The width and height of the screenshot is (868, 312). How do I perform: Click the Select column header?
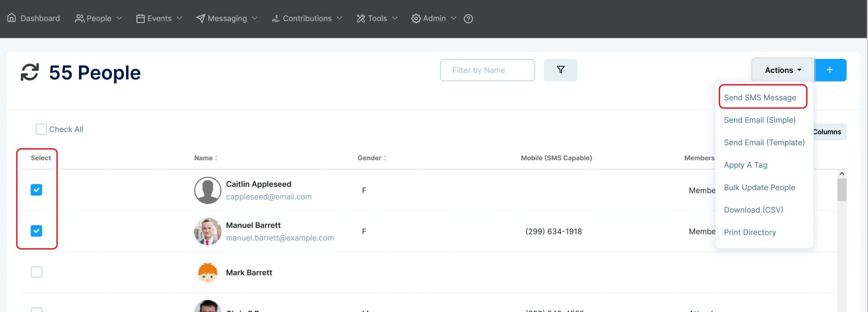41,158
